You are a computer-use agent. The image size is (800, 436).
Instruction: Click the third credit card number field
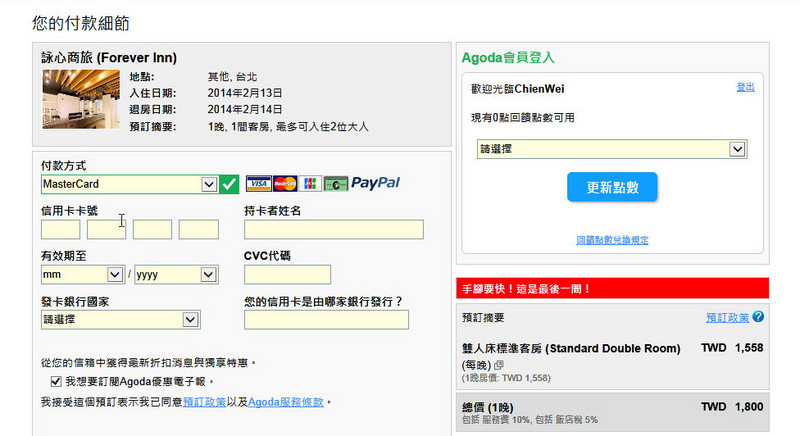(152, 229)
